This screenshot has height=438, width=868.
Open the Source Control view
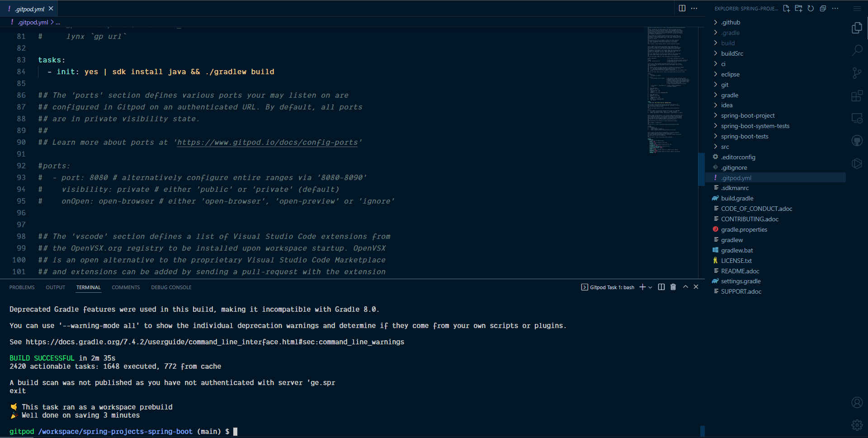point(857,73)
